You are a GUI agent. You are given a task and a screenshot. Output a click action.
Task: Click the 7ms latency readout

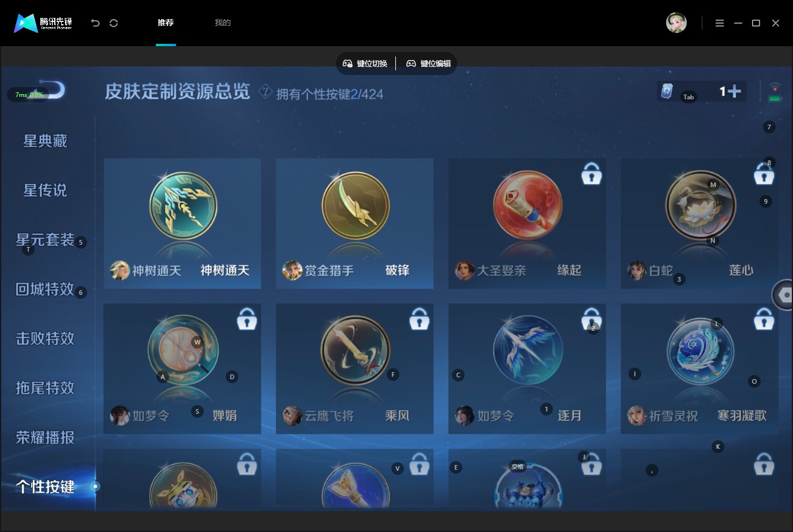(29, 95)
